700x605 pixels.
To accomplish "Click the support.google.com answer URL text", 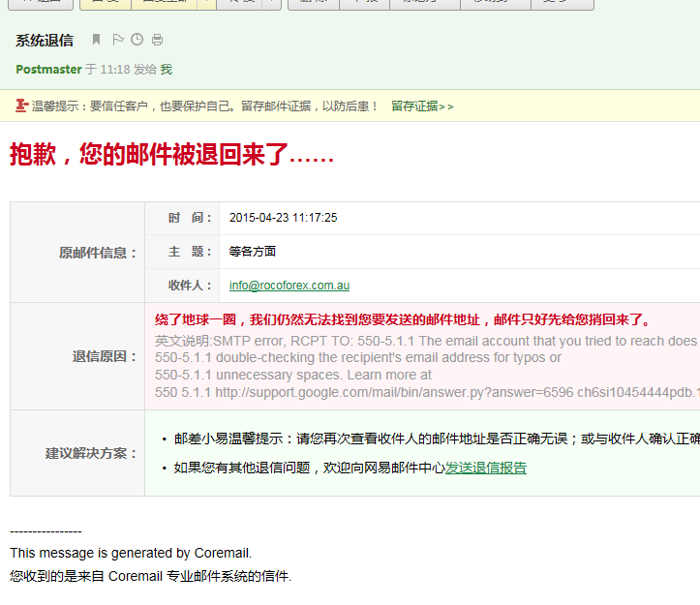I will [x=394, y=392].
